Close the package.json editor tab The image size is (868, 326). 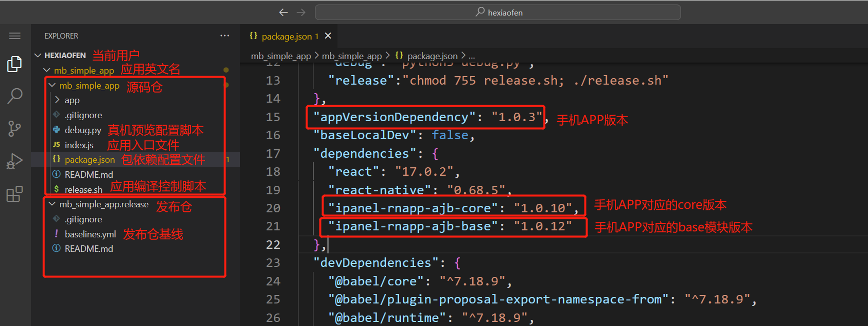(x=328, y=36)
